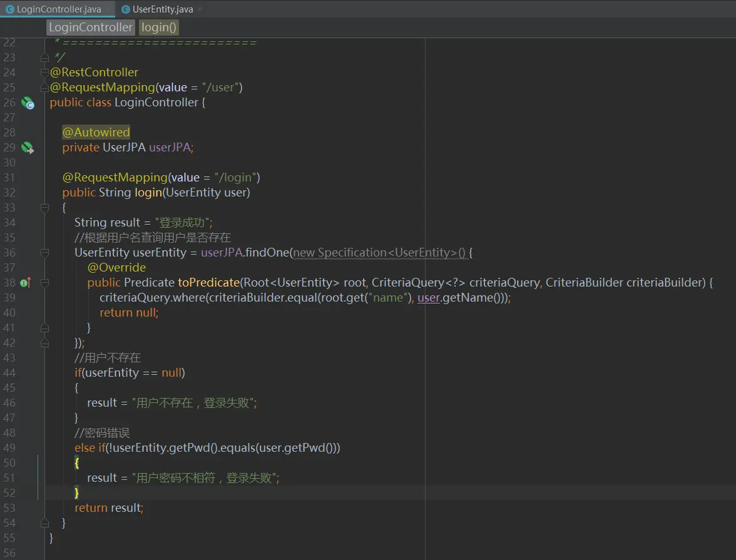Click the CriteriaBuilder criteriaBuilder parameter

pyautogui.click(x=625, y=283)
